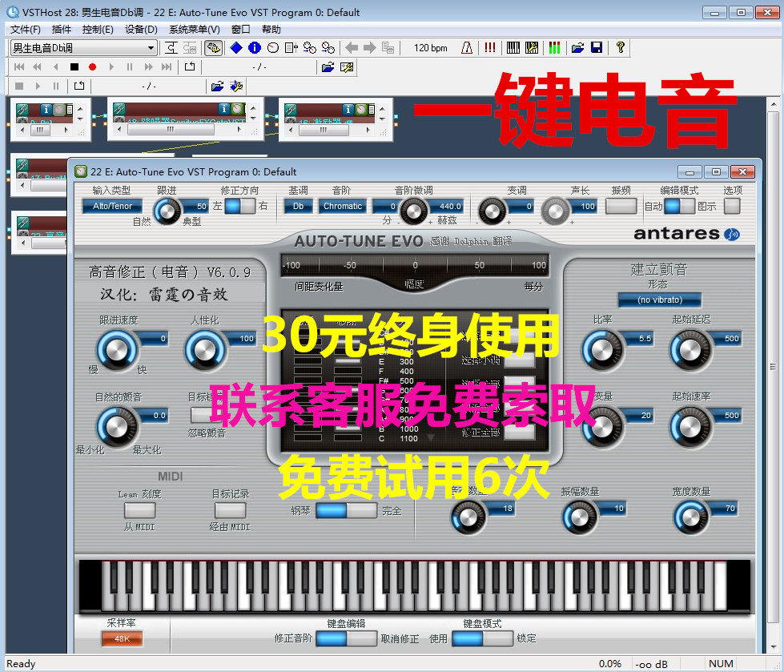The image size is (784, 672).
Task: Click up arrow on the 18 plugin module
Action: pyautogui.click(x=254, y=108)
